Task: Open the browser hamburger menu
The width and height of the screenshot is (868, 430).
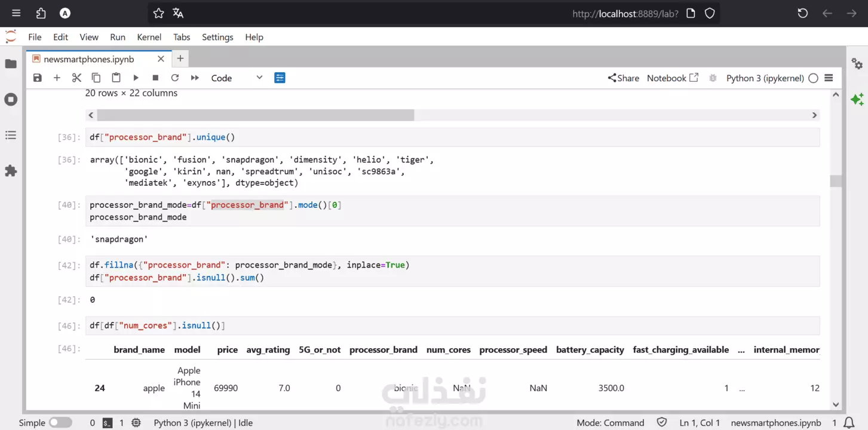Action: [16, 13]
